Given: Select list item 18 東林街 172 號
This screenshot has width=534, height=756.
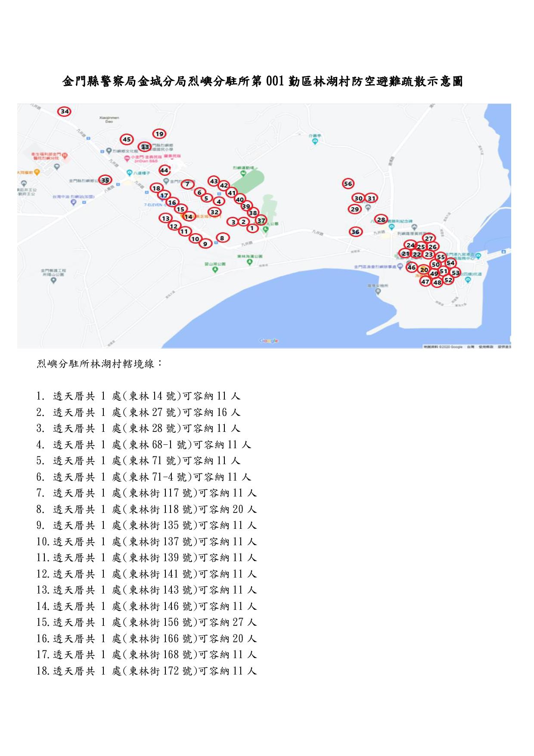Looking at the screenshot, I should pos(146,671).
